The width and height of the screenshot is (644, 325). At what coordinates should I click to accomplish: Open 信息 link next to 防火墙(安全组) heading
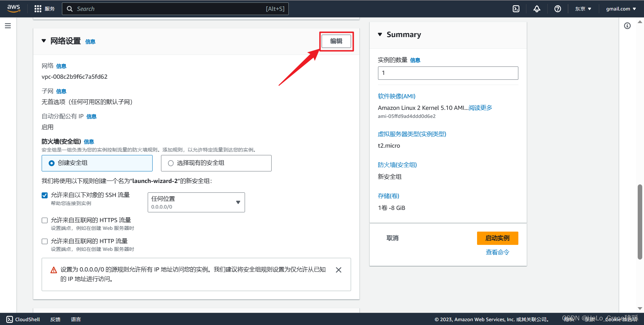[x=89, y=142]
